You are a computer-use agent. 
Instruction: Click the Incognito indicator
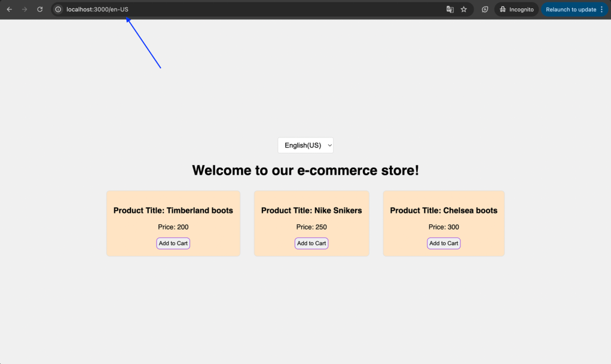coord(517,10)
